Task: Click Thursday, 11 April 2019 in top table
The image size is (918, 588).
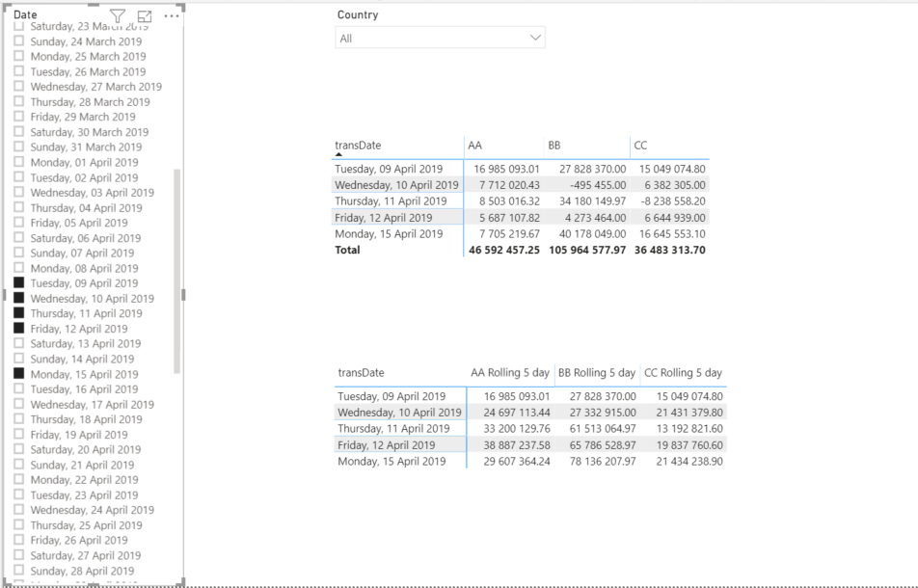Action: pyautogui.click(x=391, y=201)
